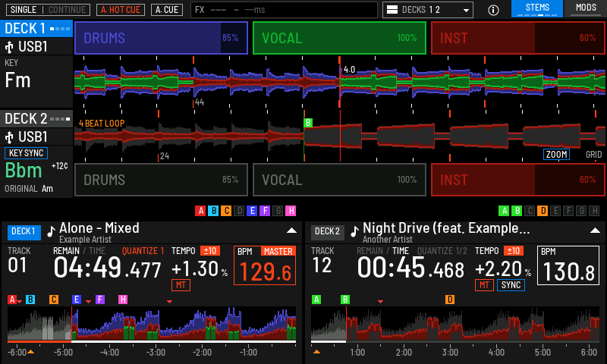The width and height of the screenshot is (607, 364).
Task: Trigger Deck 2 hot cue A in pad row
Action: 504,211
